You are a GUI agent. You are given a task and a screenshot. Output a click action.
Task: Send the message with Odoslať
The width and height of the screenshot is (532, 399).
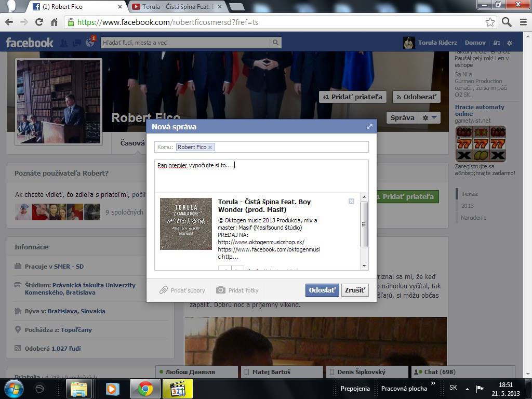[x=322, y=290]
